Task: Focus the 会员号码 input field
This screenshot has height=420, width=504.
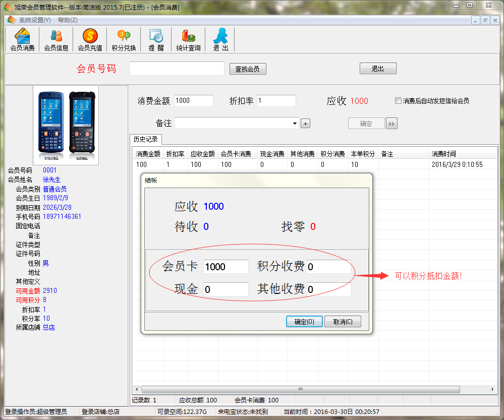Action: tap(177, 69)
